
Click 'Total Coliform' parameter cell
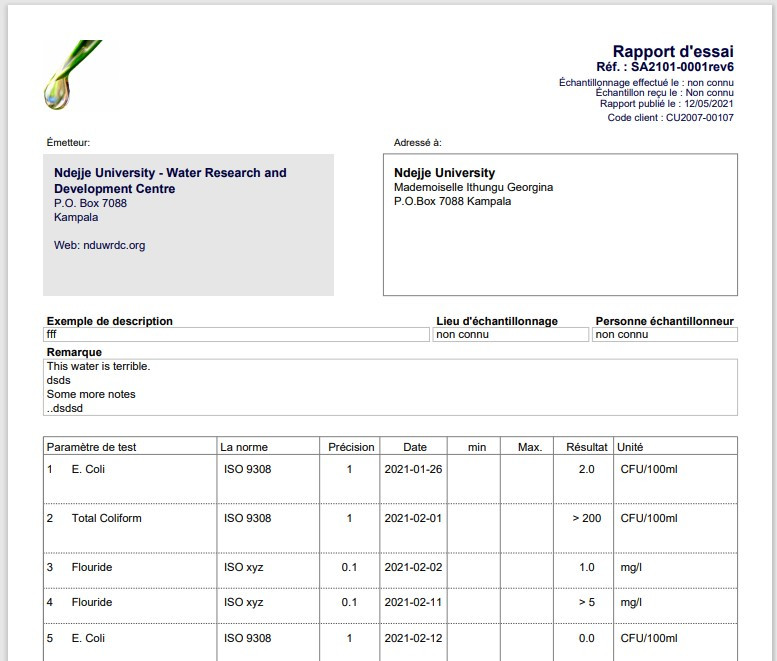point(107,518)
